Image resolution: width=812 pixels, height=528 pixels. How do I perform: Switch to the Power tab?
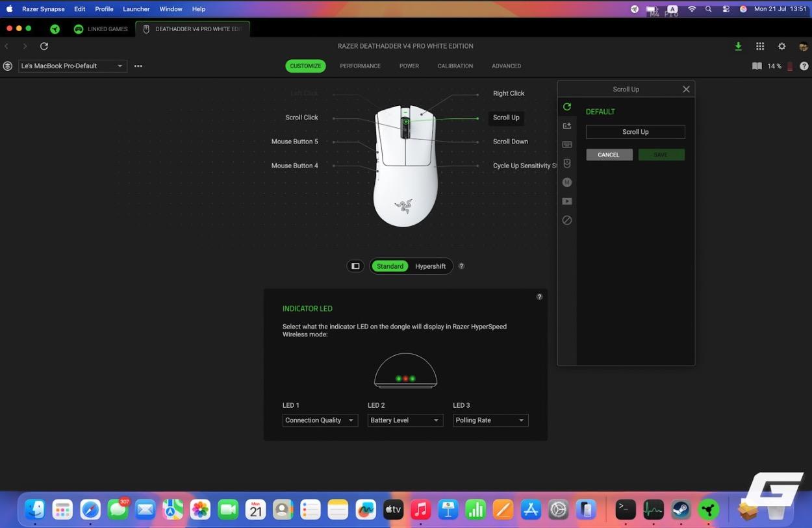coord(409,66)
